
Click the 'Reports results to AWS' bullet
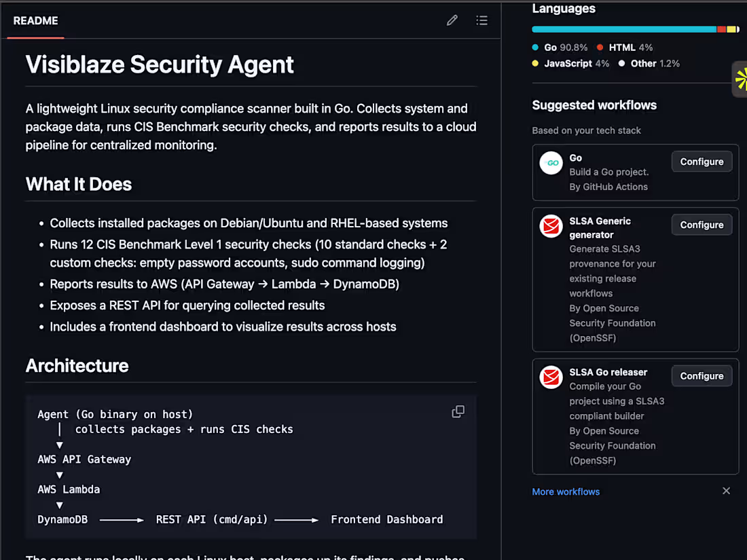(x=224, y=284)
